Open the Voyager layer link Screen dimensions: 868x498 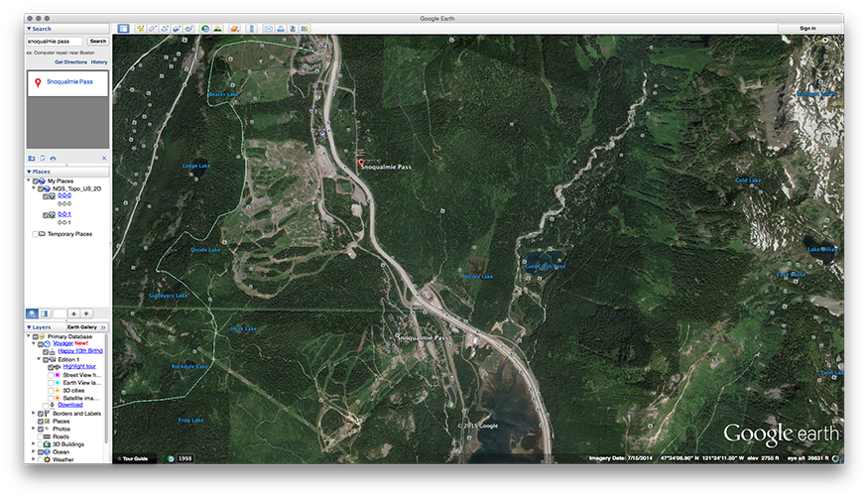[x=63, y=343]
